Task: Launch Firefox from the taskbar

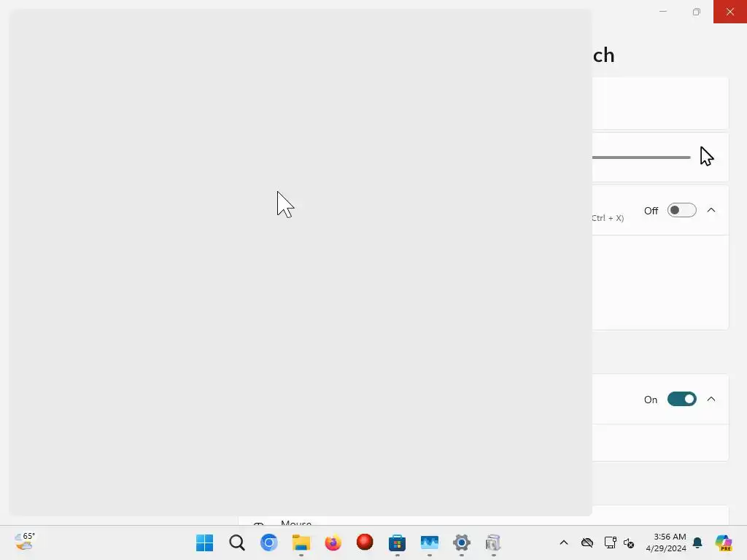Action: [x=333, y=542]
